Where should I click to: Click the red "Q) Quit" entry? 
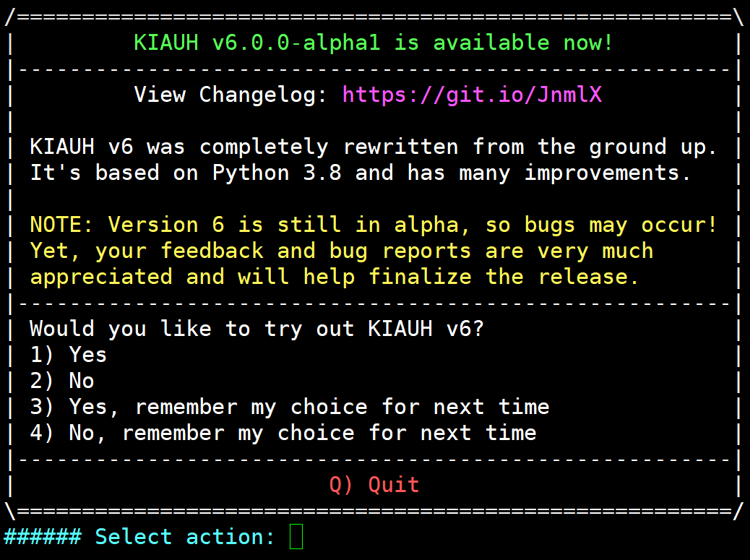click(374, 484)
